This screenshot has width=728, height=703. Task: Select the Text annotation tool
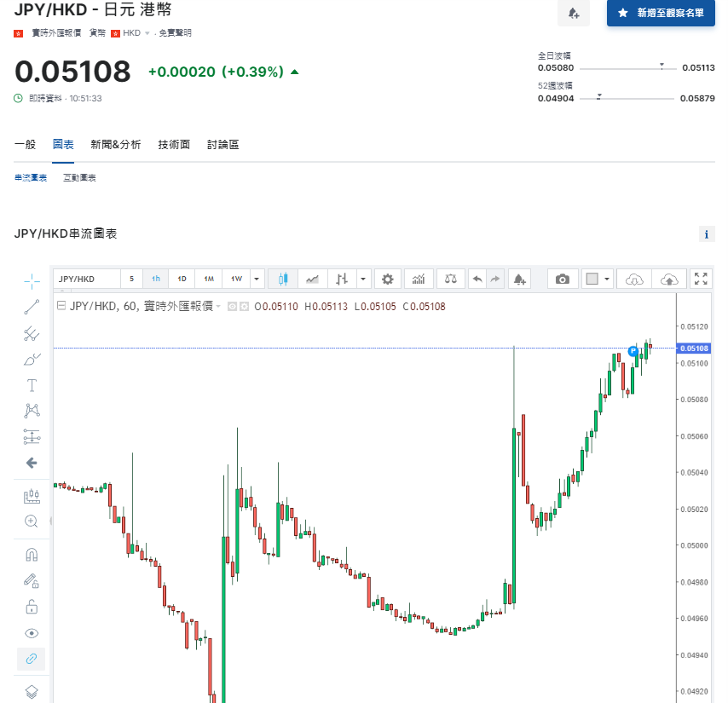pos(32,384)
